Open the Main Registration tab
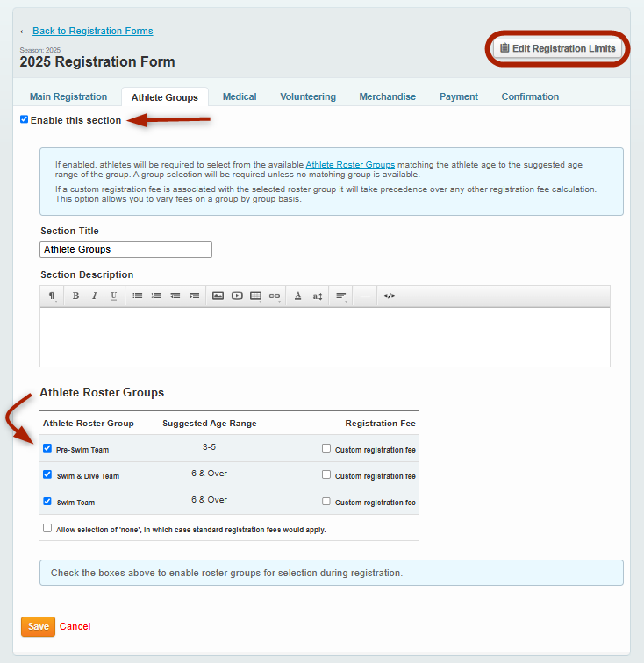 point(68,96)
